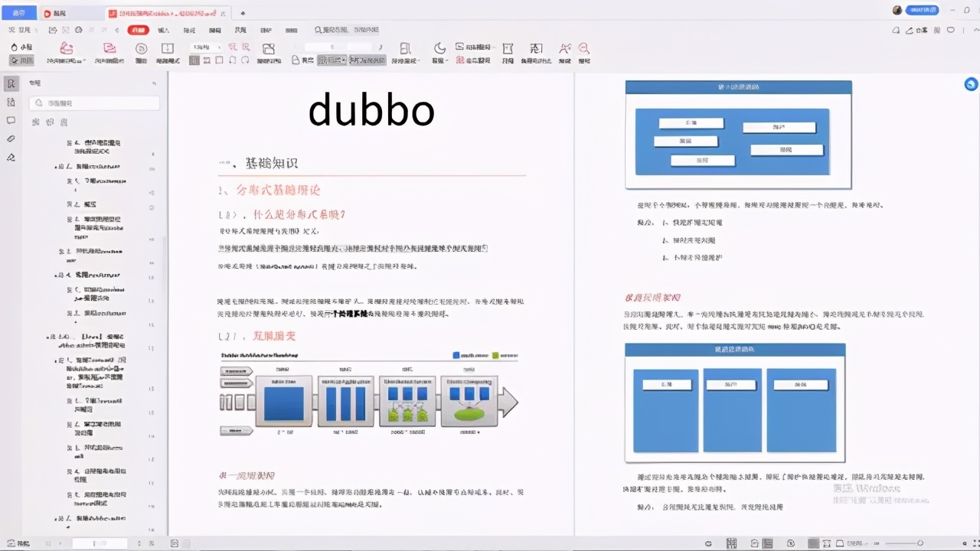The image size is (980, 551).
Task: Activate the highlighted Select tool under the Hand tool
Action: 22,60
